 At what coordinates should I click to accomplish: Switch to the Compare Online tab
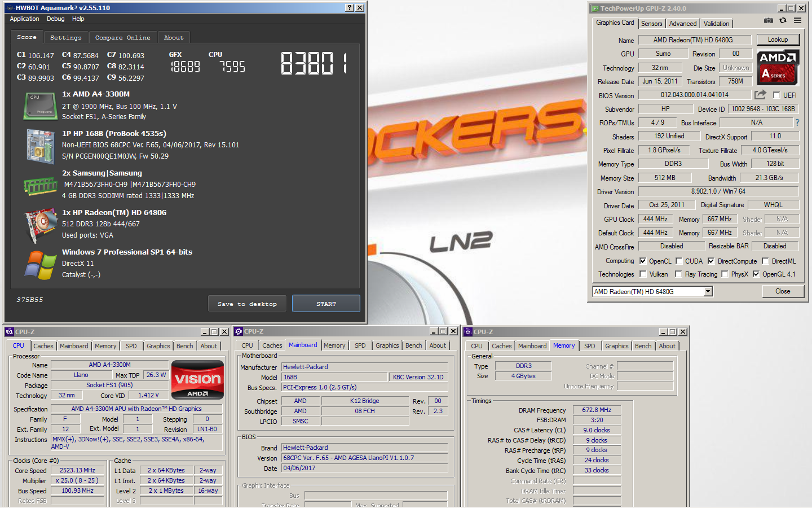122,37
